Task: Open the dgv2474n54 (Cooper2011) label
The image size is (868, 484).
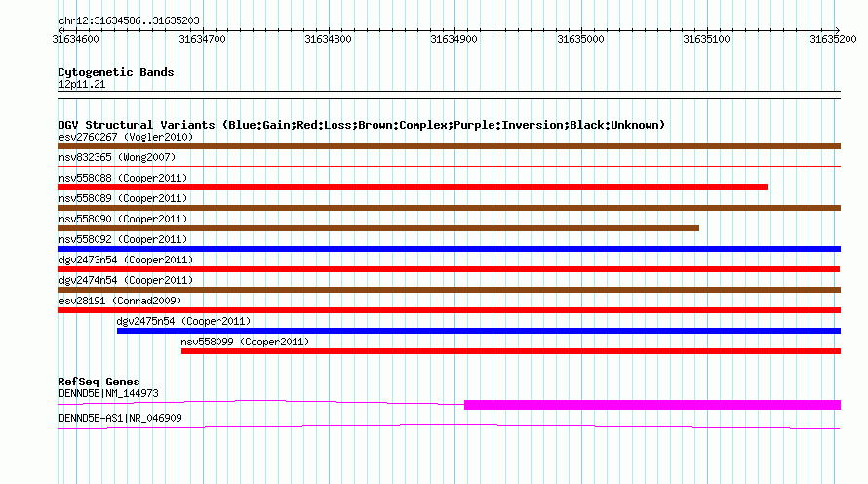Action: point(126,280)
